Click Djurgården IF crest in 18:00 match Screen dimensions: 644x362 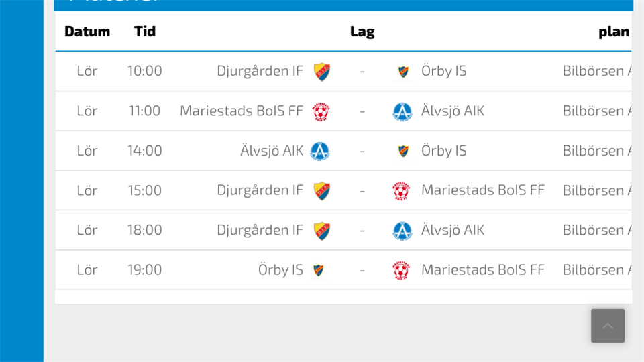(322, 231)
